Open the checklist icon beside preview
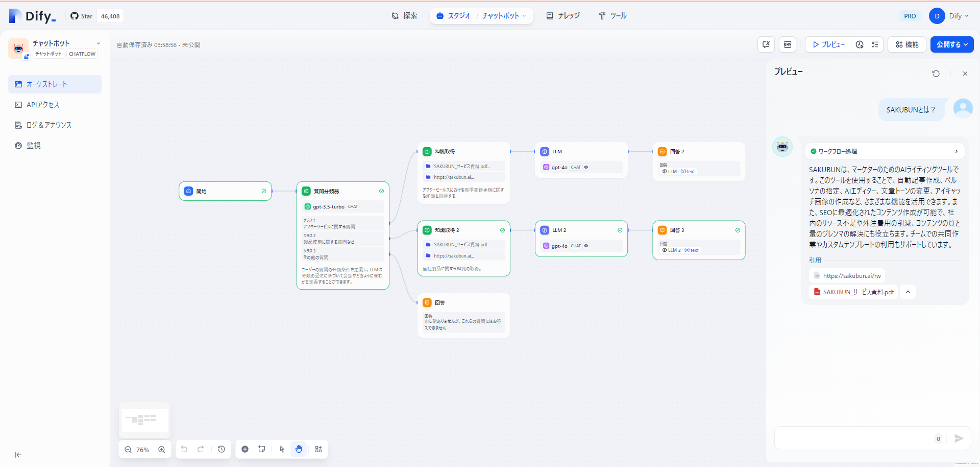 875,44
